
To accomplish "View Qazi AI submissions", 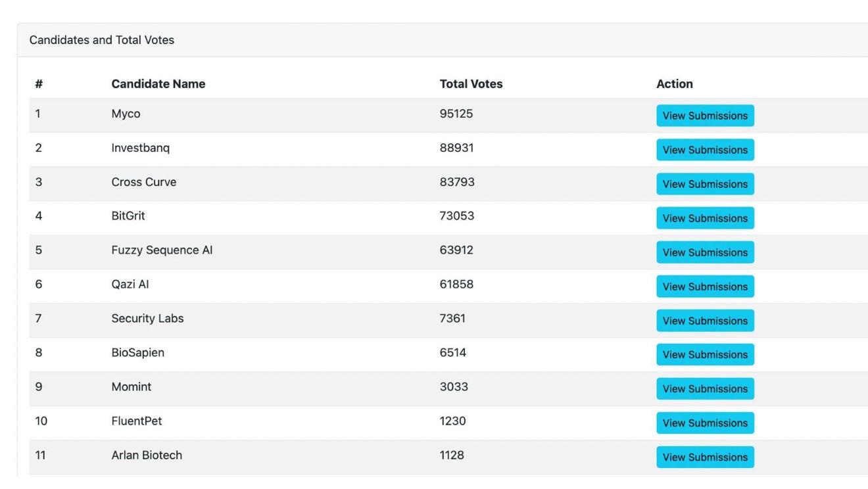I will 705,287.
